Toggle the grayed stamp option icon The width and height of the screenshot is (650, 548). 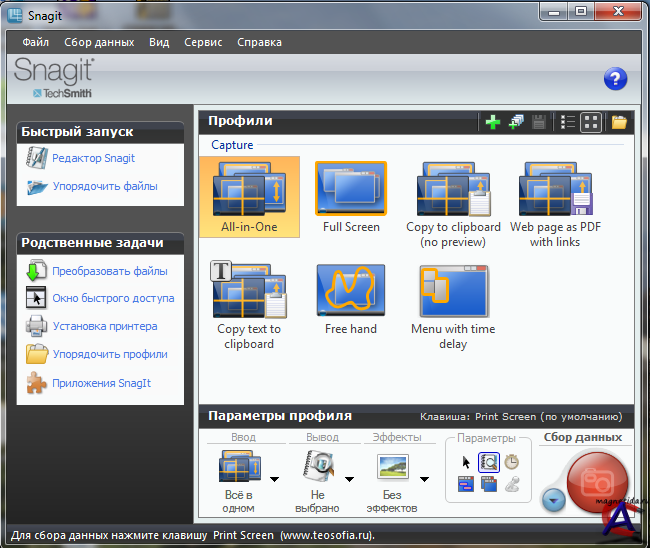[x=512, y=484]
